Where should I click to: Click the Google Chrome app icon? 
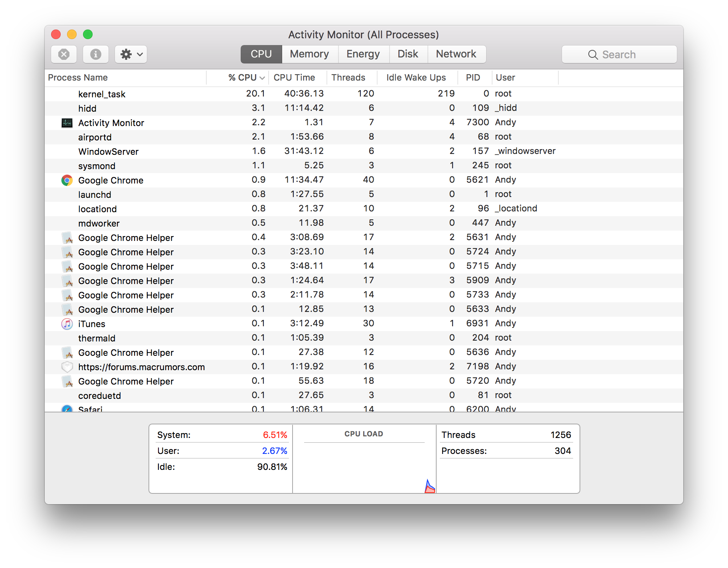tap(67, 180)
